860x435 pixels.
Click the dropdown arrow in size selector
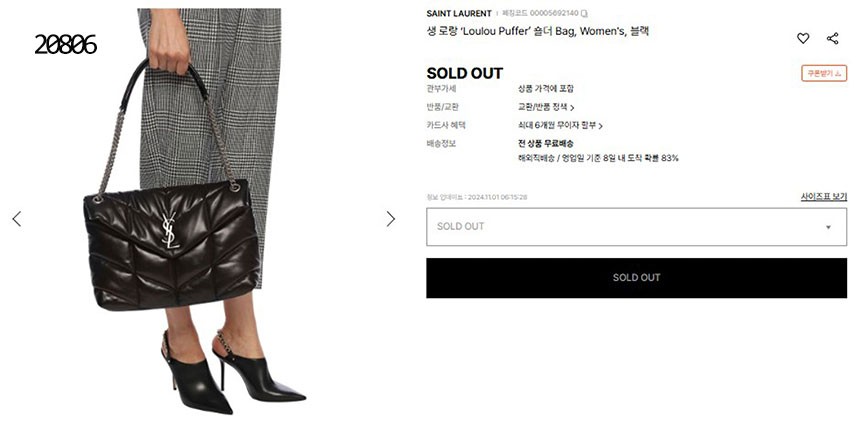pyautogui.click(x=828, y=227)
